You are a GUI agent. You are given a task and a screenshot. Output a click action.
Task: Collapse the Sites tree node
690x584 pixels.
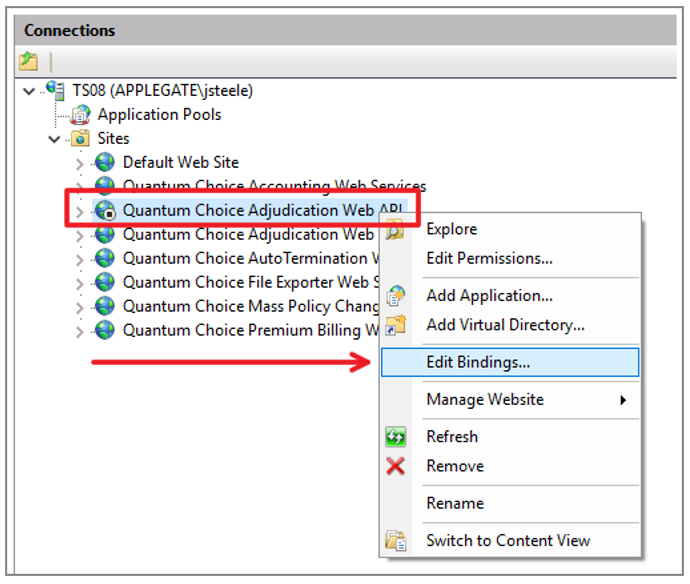pyautogui.click(x=54, y=139)
